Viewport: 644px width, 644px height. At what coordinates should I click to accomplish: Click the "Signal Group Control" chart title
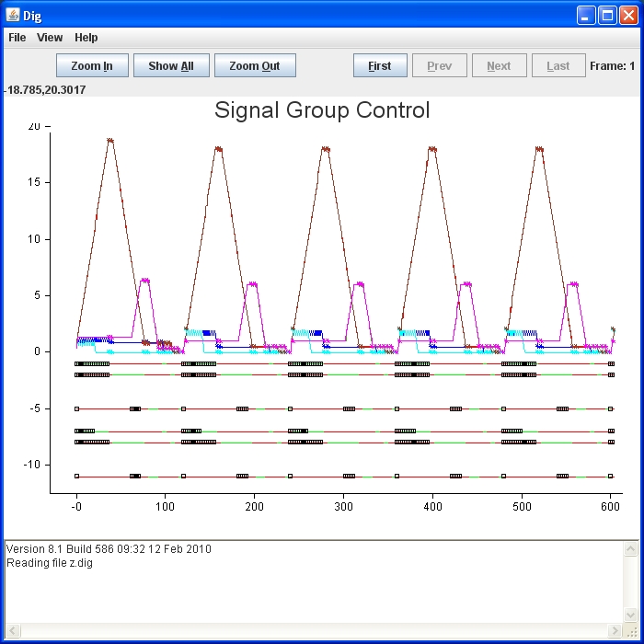pos(322,110)
